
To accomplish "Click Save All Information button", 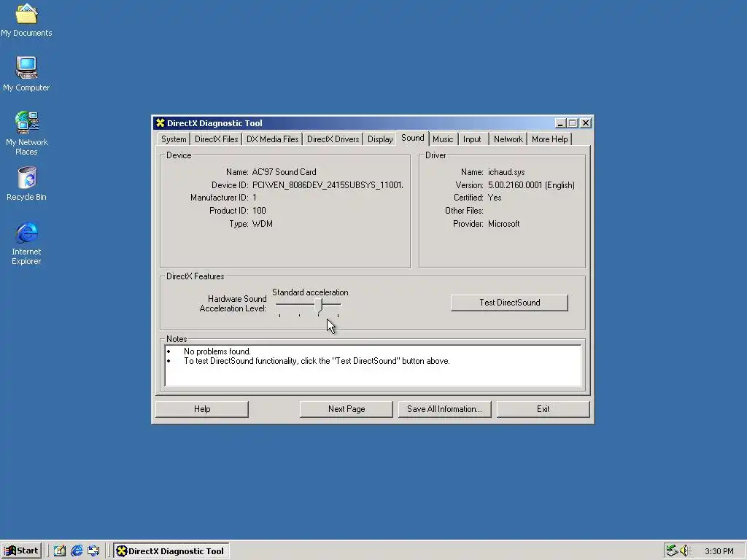I will [444, 409].
